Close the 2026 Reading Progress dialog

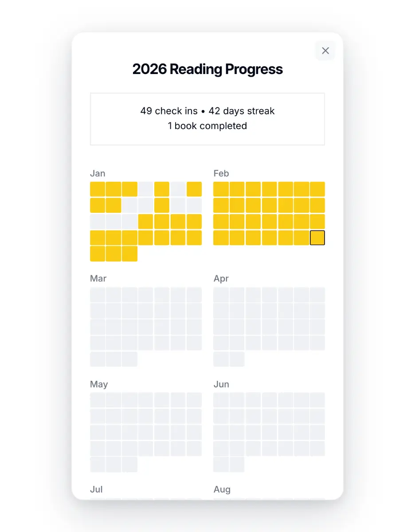point(325,51)
